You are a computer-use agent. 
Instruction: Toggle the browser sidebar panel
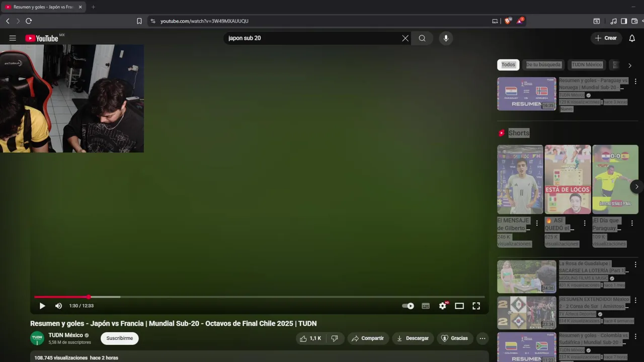[624, 21]
